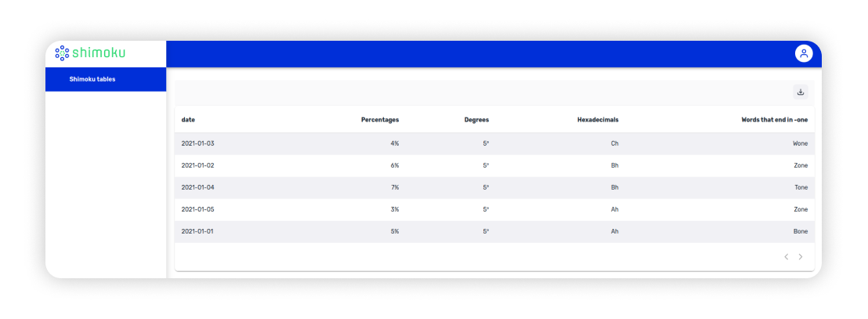The image size is (868, 319).
Task: Click the 7% percentage value
Action: point(395,187)
